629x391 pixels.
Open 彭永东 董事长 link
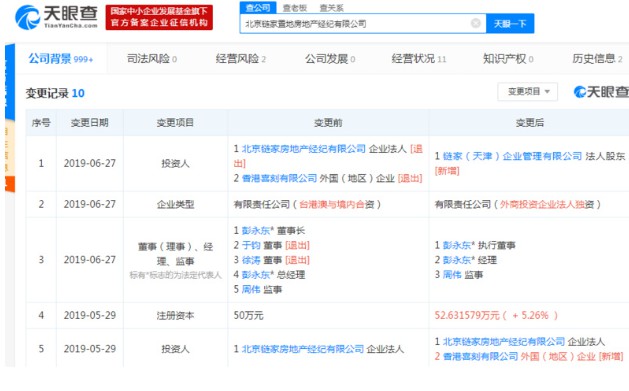pos(256,231)
